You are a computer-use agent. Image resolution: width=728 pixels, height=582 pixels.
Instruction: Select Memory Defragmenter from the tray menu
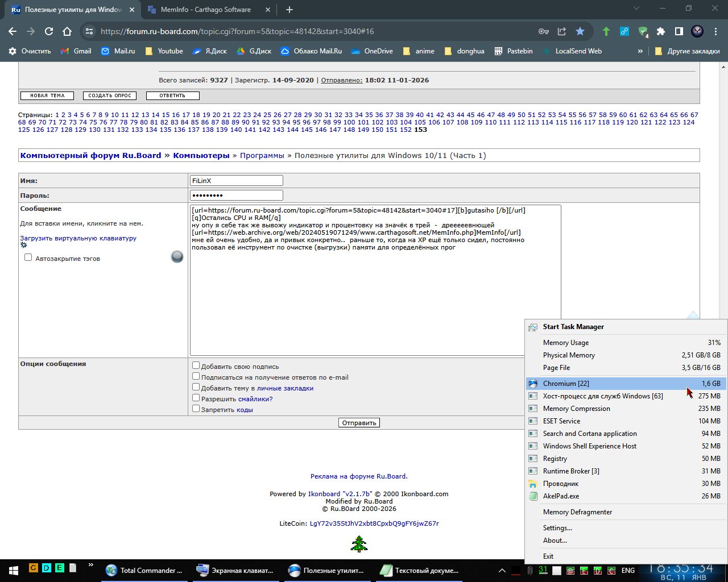click(577, 512)
